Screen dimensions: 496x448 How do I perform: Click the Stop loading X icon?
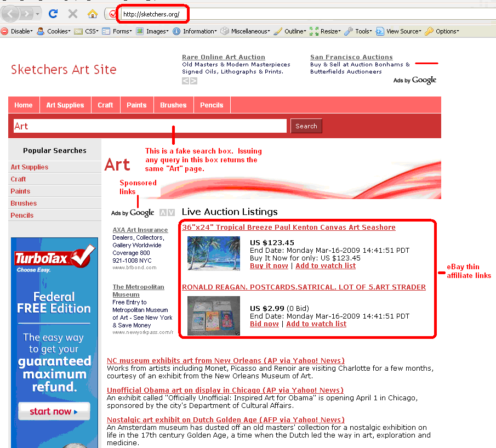tap(73, 14)
